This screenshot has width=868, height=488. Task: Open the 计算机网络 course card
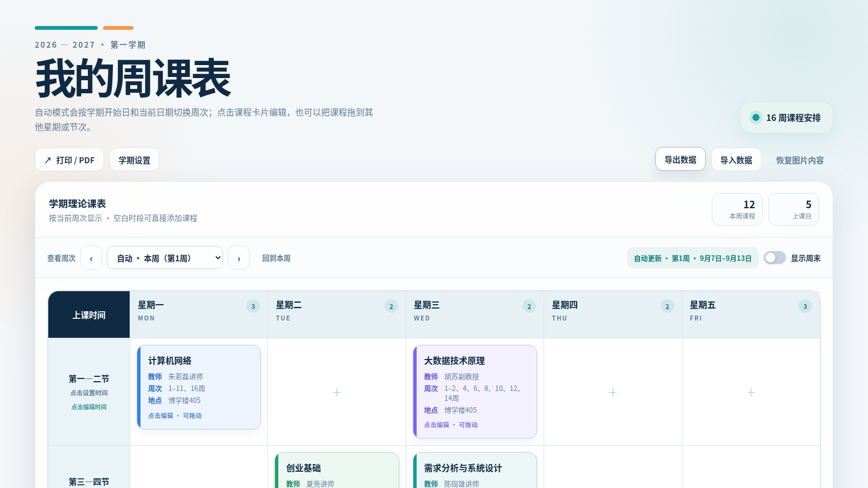199,387
